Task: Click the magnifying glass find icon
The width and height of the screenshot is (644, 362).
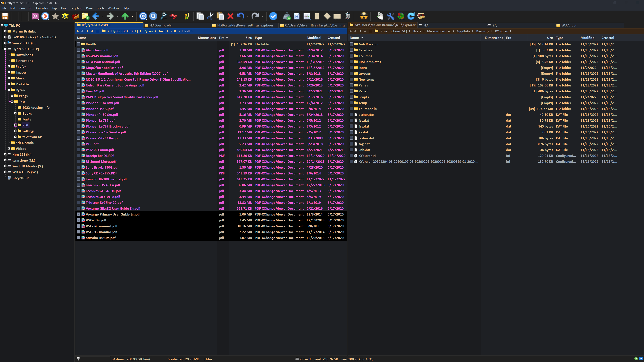Action: pos(163,16)
